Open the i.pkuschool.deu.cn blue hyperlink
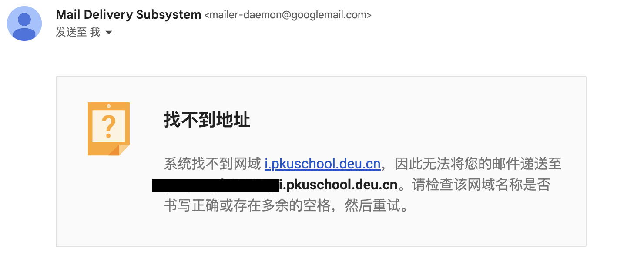This screenshot has width=644, height=269. [322, 164]
